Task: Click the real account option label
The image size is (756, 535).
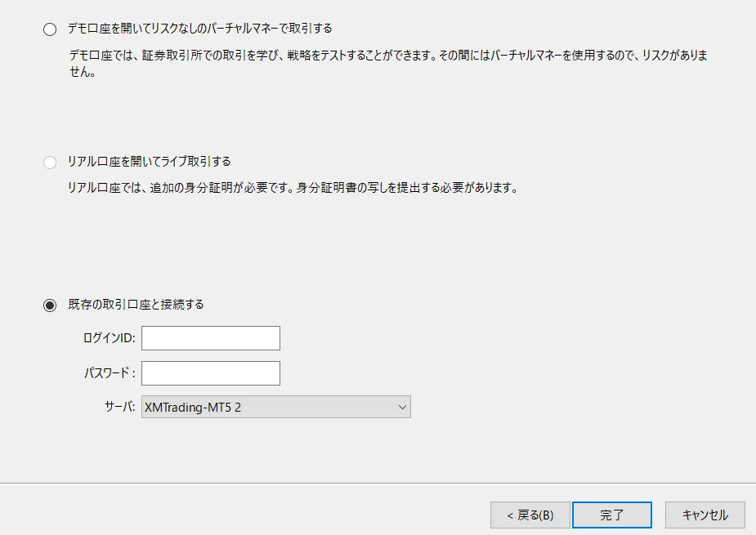Action: [147, 161]
